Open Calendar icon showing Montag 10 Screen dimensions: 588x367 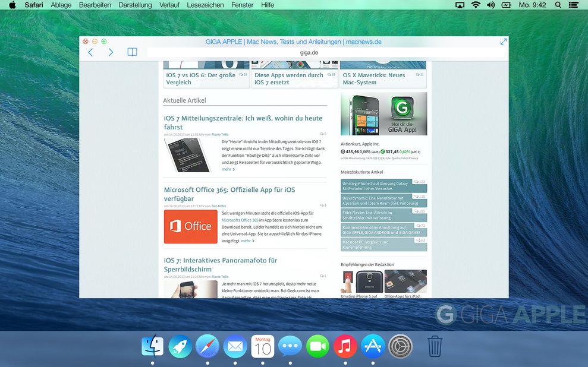[263, 346]
